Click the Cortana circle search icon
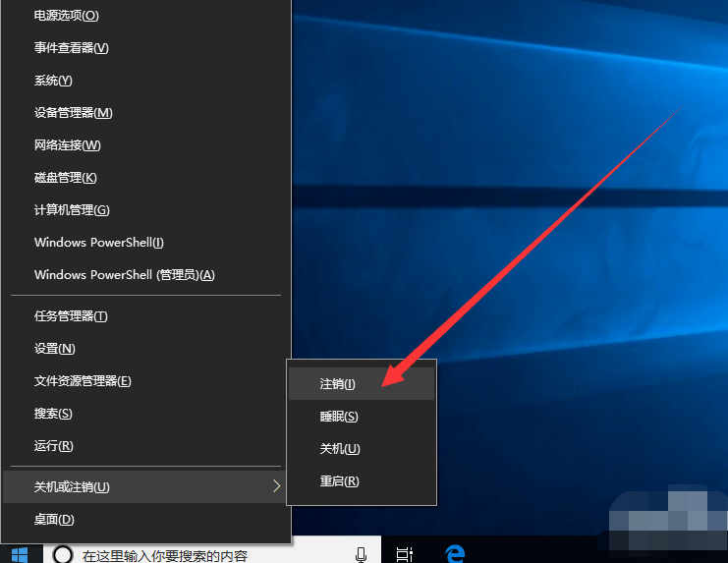The image size is (728, 563). 62,555
